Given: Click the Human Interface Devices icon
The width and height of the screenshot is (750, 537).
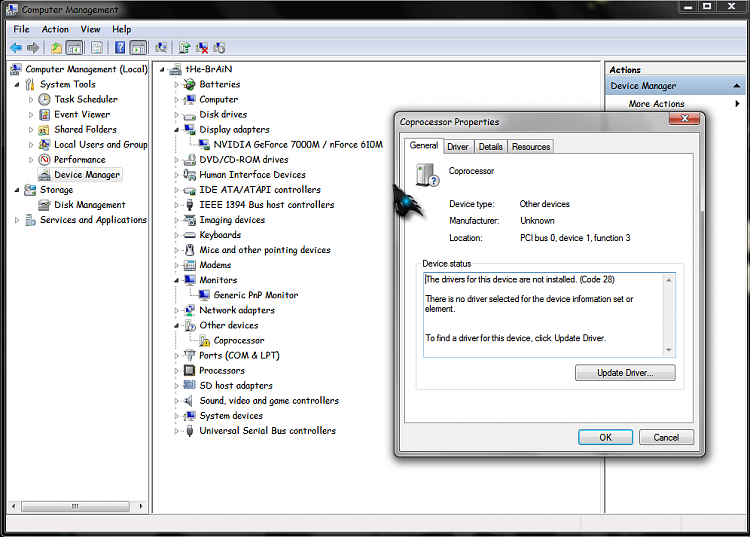Looking at the screenshot, I should [x=190, y=175].
